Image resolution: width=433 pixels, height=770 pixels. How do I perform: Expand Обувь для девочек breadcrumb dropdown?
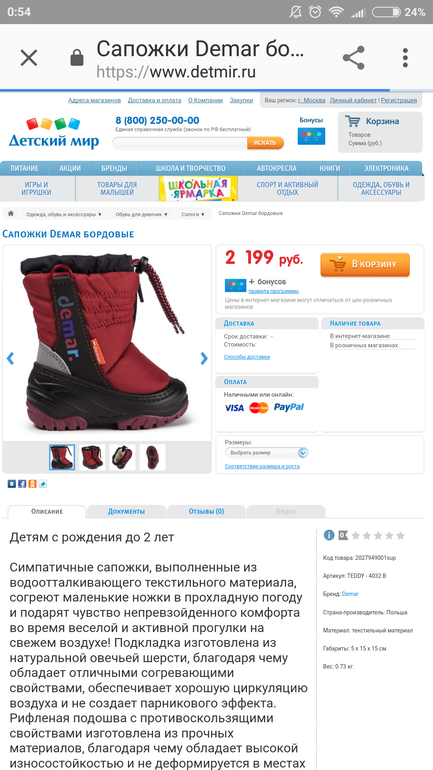[142, 214]
